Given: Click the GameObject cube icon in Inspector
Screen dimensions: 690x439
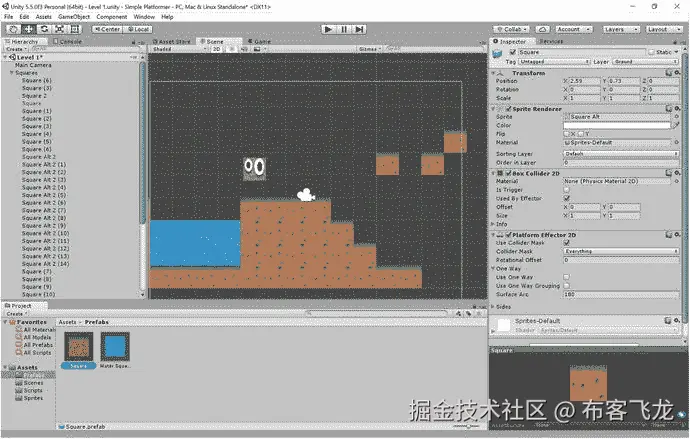Looking at the screenshot, I should pyautogui.click(x=497, y=54).
